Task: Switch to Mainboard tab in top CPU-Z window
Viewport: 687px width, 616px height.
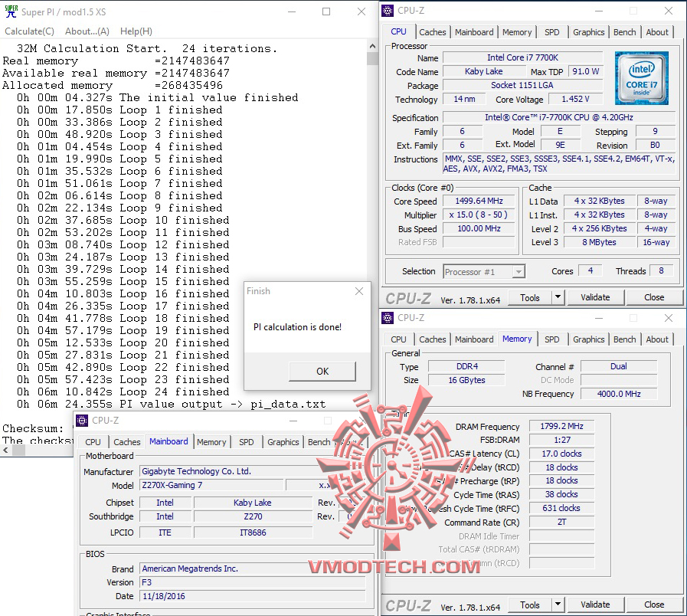Action: click(x=474, y=32)
